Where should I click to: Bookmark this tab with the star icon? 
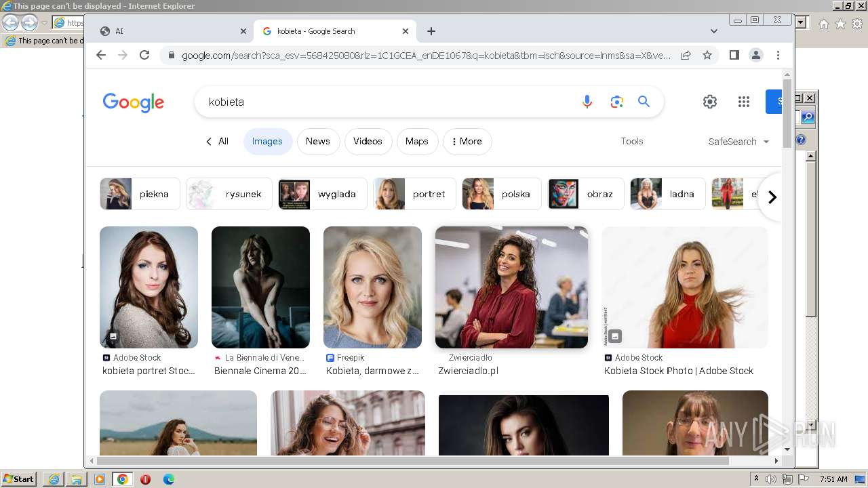pyautogui.click(x=707, y=55)
